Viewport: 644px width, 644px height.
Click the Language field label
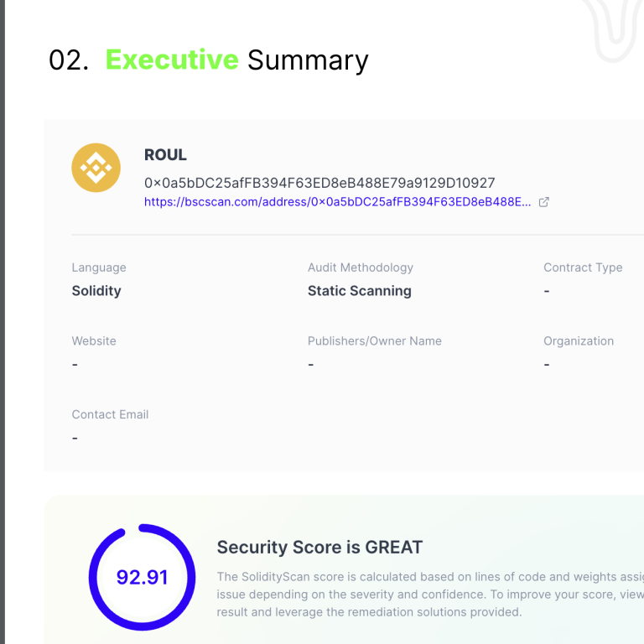[99, 267]
